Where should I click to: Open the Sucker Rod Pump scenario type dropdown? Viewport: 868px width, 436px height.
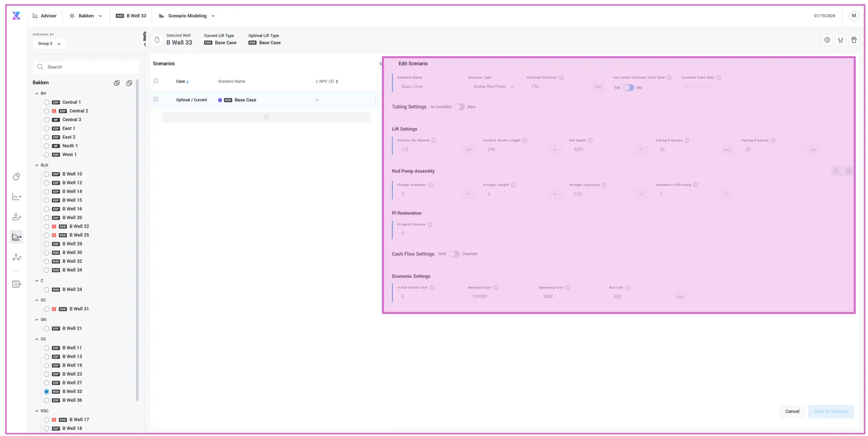click(493, 86)
